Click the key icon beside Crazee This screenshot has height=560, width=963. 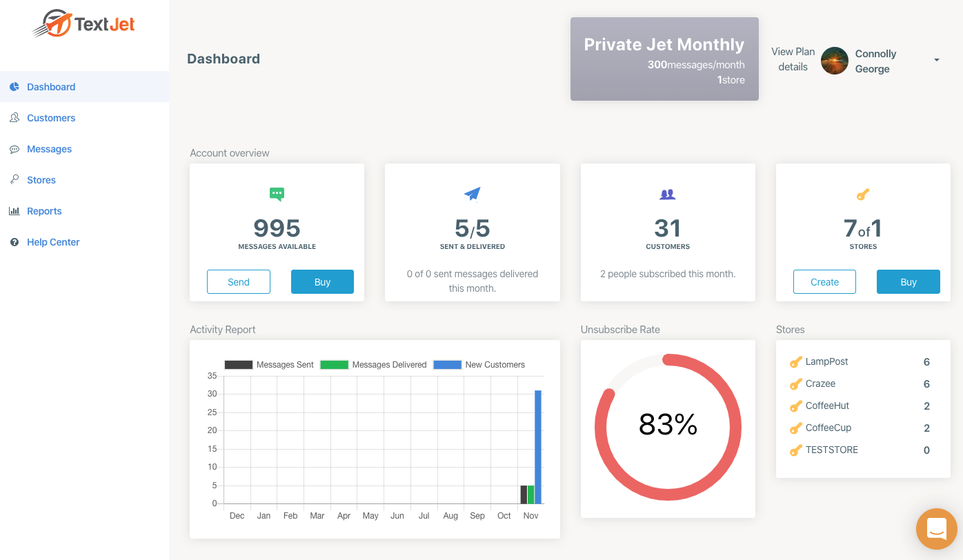795,384
